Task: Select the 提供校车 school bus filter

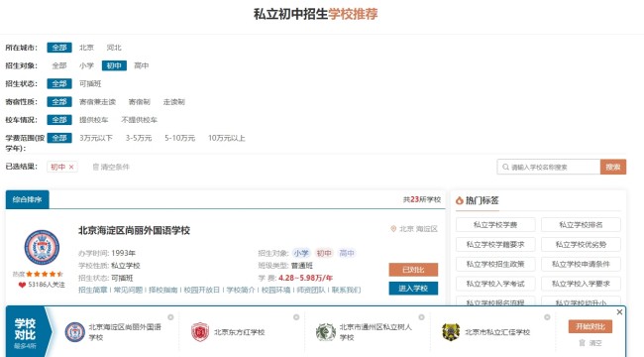Action: pos(94,120)
